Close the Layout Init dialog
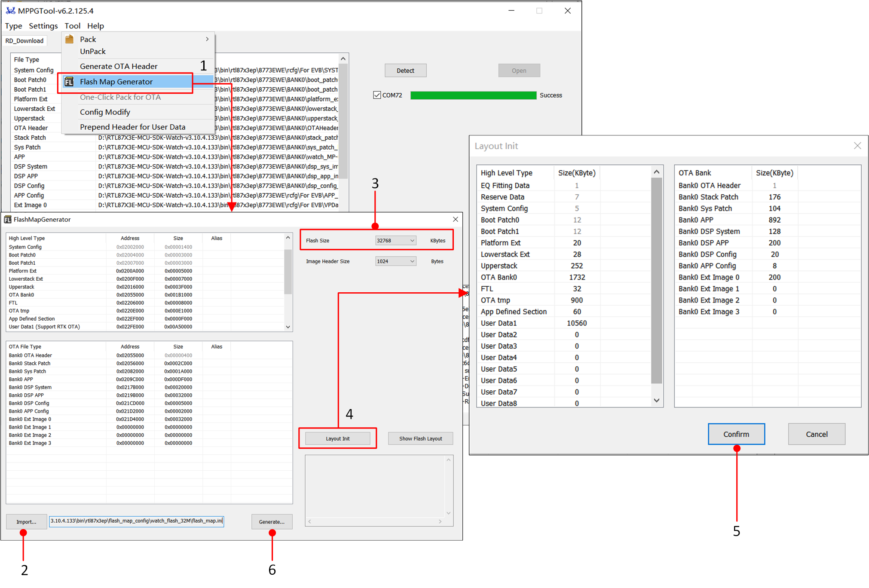This screenshot has width=869, height=588. (857, 146)
